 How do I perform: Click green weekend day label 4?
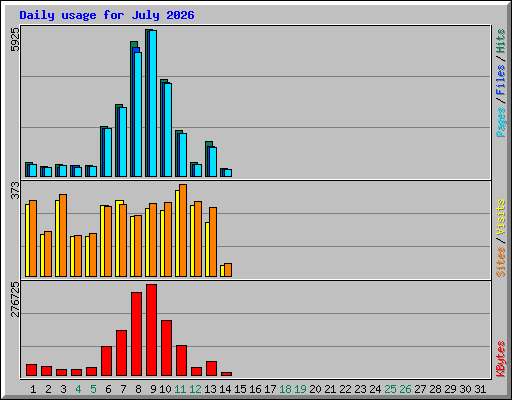(78, 389)
